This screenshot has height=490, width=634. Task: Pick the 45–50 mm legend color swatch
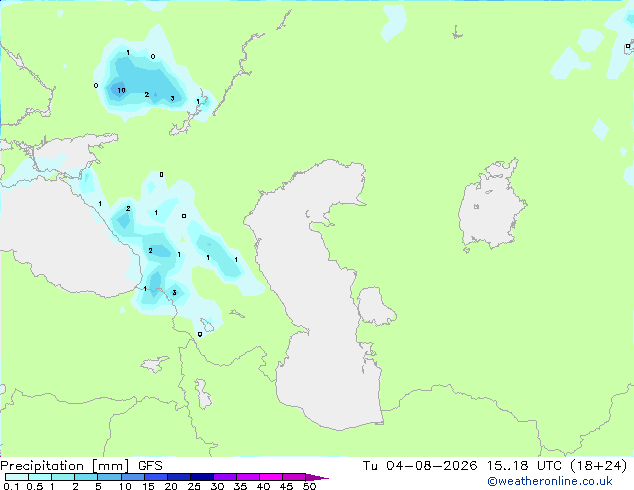pyautogui.click(x=294, y=477)
